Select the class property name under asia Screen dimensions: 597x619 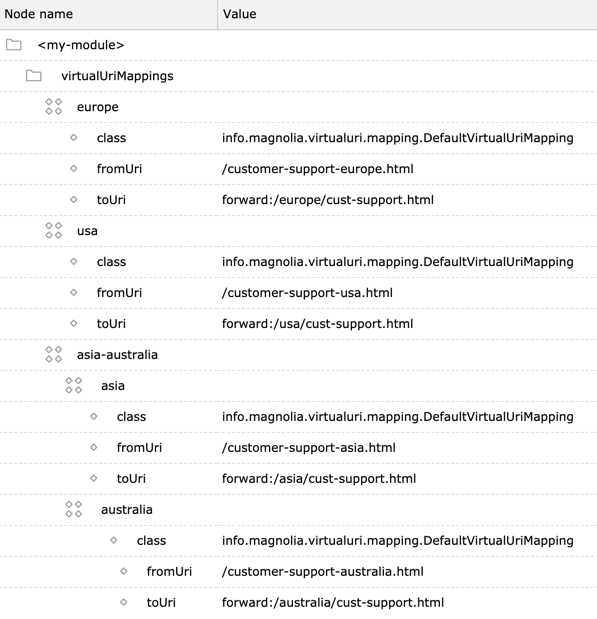pyautogui.click(x=131, y=416)
